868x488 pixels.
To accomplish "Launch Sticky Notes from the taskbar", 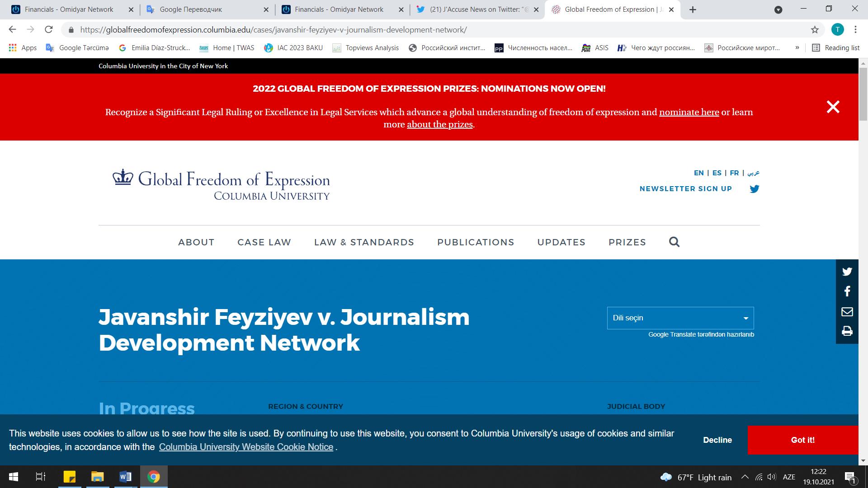I will click(69, 477).
